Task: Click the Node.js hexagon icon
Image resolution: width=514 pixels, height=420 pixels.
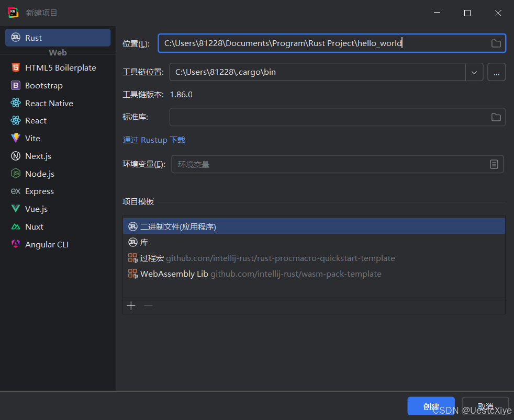Action: [16, 173]
